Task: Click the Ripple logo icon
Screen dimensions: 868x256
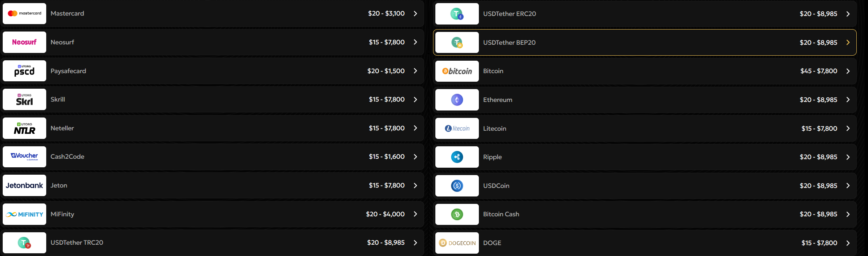Action: click(457, 157)
